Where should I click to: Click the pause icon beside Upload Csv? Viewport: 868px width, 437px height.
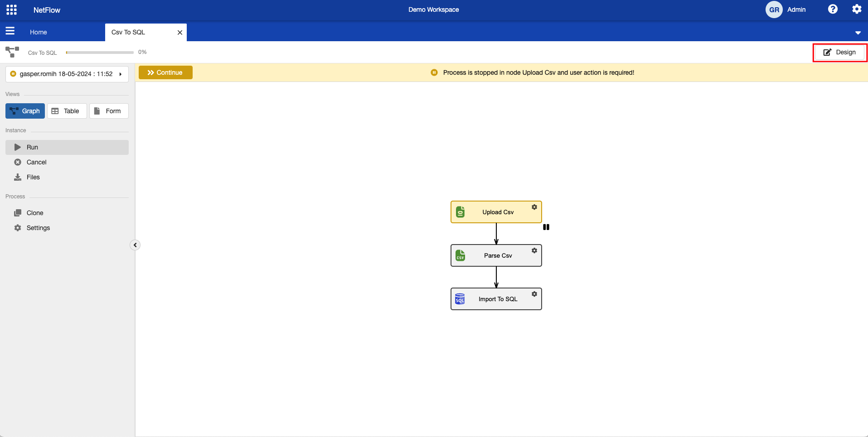pos(546,227)
